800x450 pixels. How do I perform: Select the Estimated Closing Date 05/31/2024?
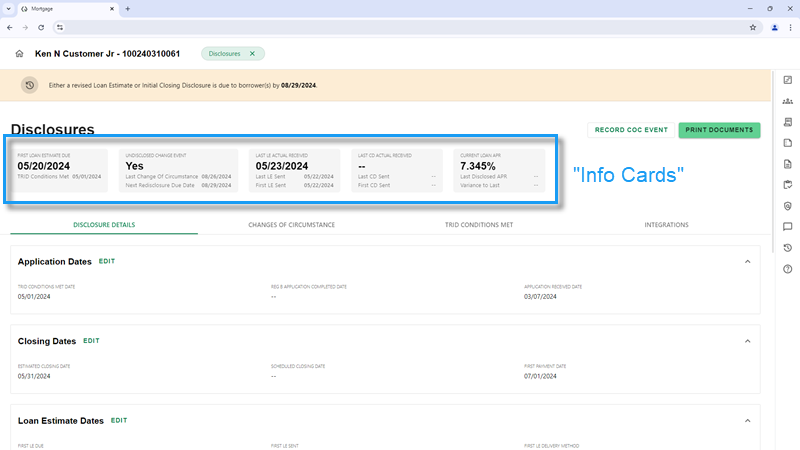(34, 376)
